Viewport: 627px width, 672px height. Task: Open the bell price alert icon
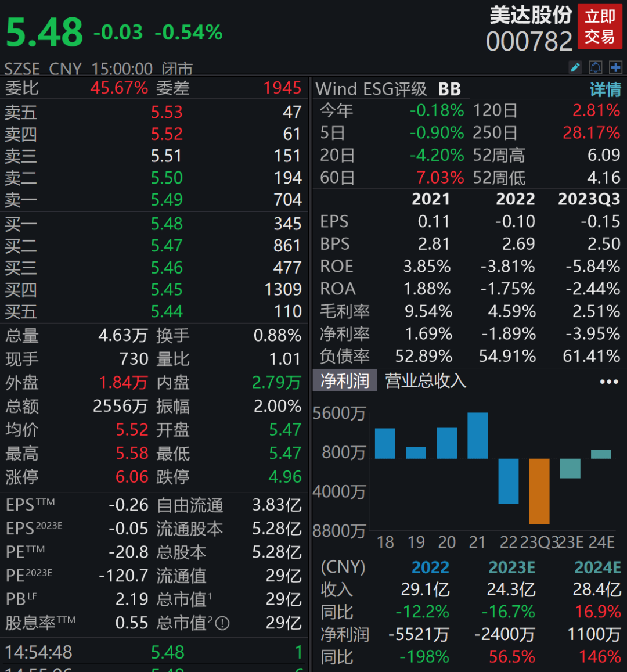[x=596, y=67]
